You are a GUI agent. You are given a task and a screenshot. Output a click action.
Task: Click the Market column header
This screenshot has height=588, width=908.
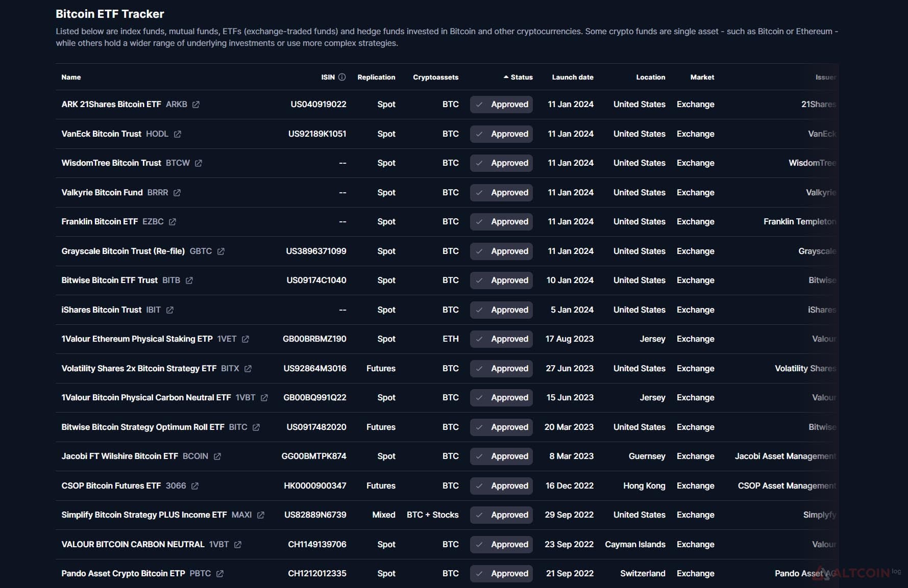(x=702, y=77)
